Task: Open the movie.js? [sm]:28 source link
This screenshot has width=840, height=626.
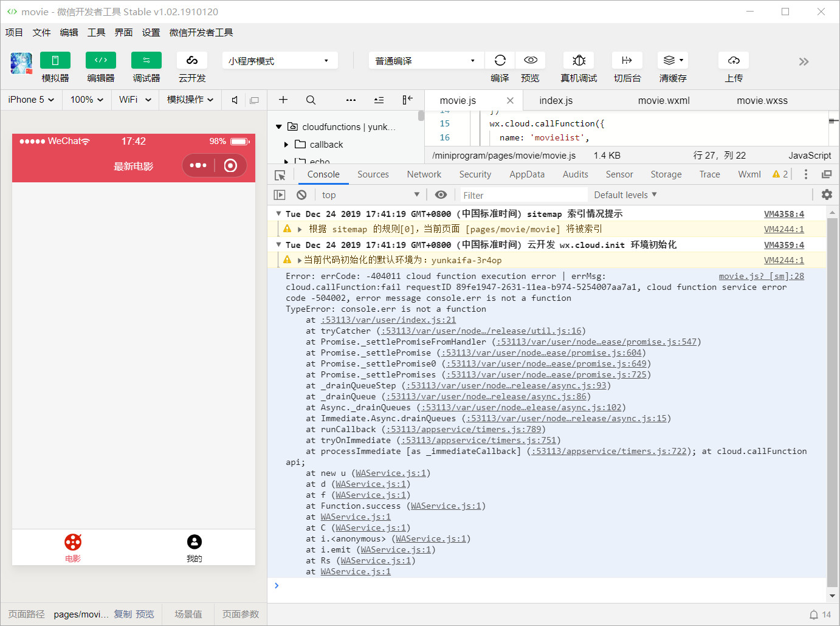Action: pyautogui.click(x=762, y=277)
